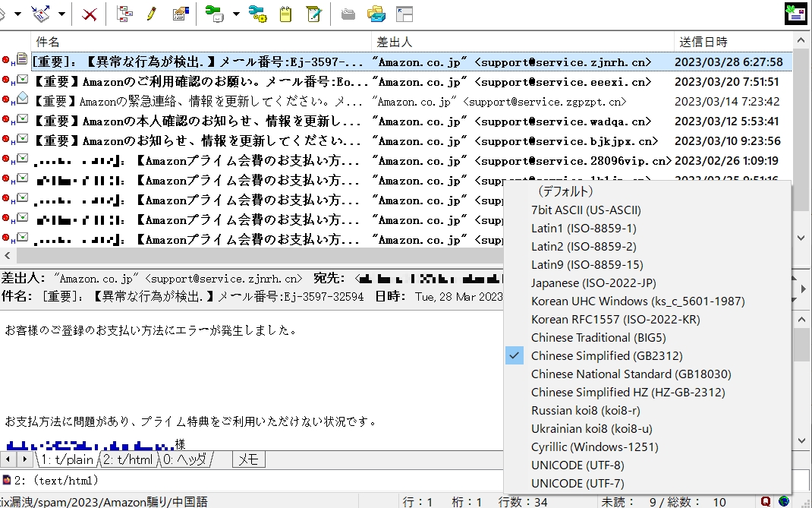Open the dropdown arrow beside green wrench icon
Viewport: 812px width, 508px height.
236,14
